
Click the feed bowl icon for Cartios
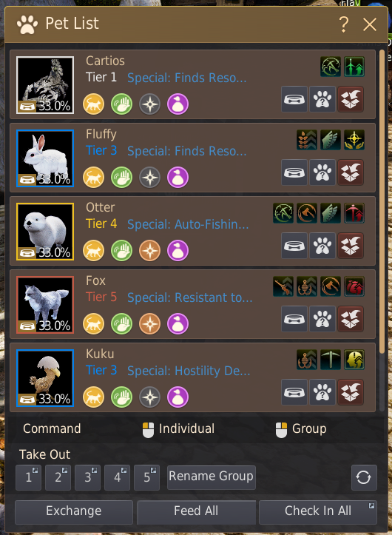[294, 99]
